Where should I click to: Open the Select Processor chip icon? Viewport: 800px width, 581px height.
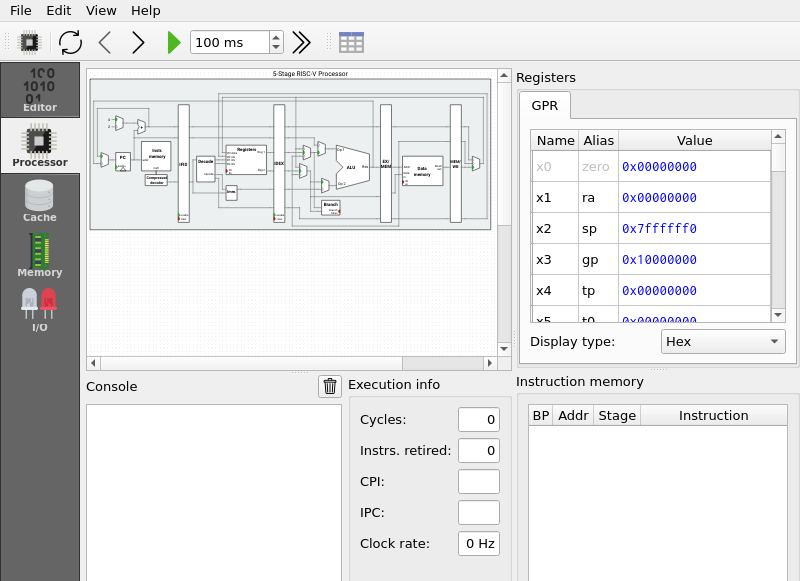point(29,42)
